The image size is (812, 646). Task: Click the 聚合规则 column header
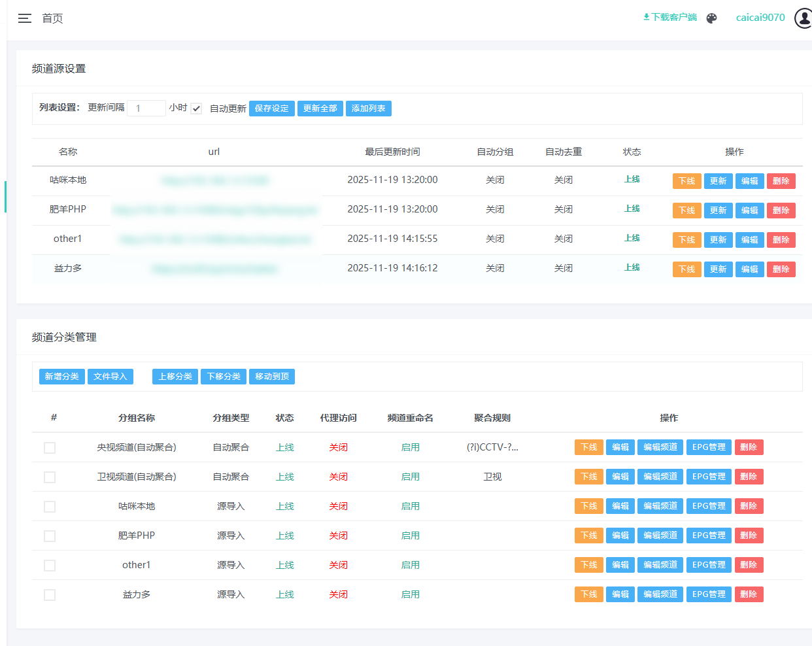pyautogui.click(x=492, y=418)
